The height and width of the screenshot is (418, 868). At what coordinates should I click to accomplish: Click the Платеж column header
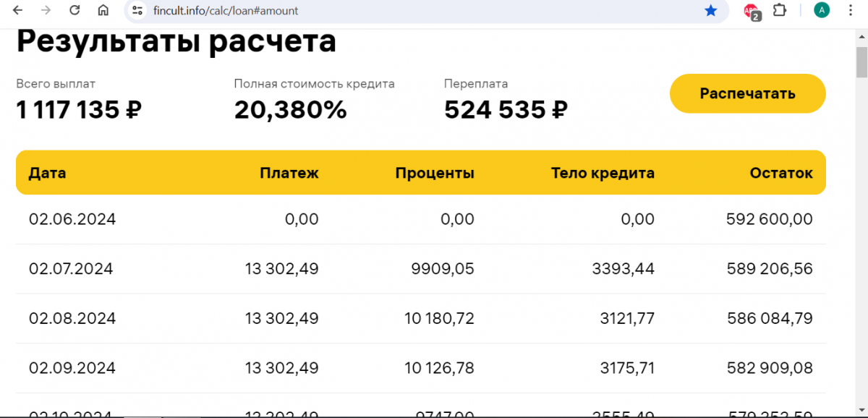(289, 173)
